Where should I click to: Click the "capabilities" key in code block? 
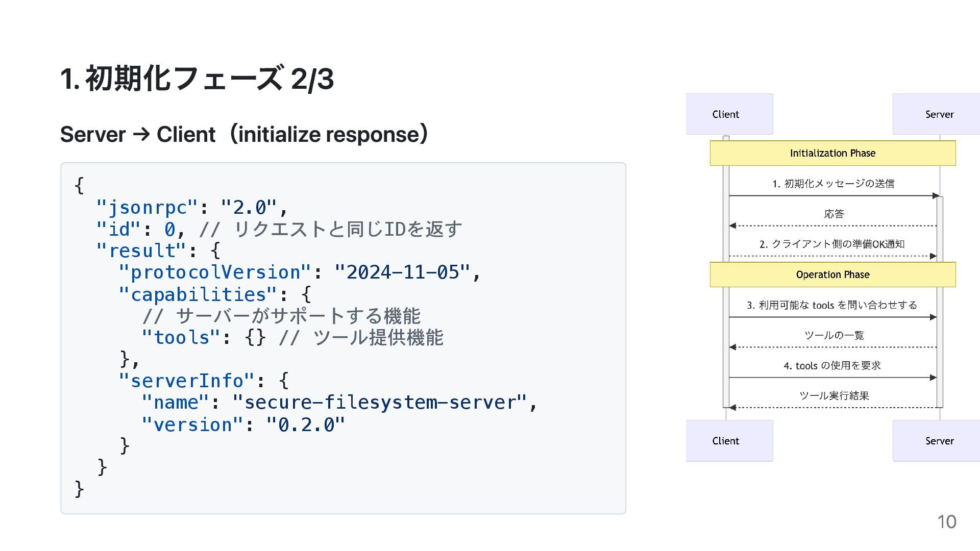pyautogui.click(x=198, y=294)
